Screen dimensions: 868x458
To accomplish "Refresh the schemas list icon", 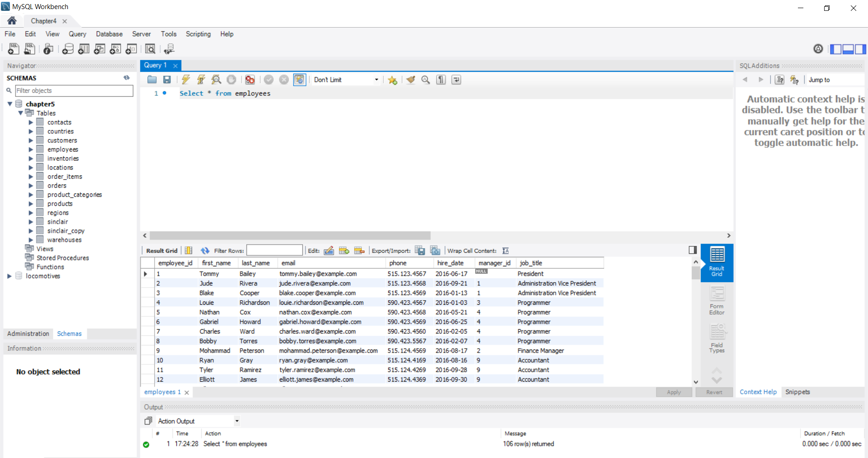I will pyautogui.click(x=127, y=78).
